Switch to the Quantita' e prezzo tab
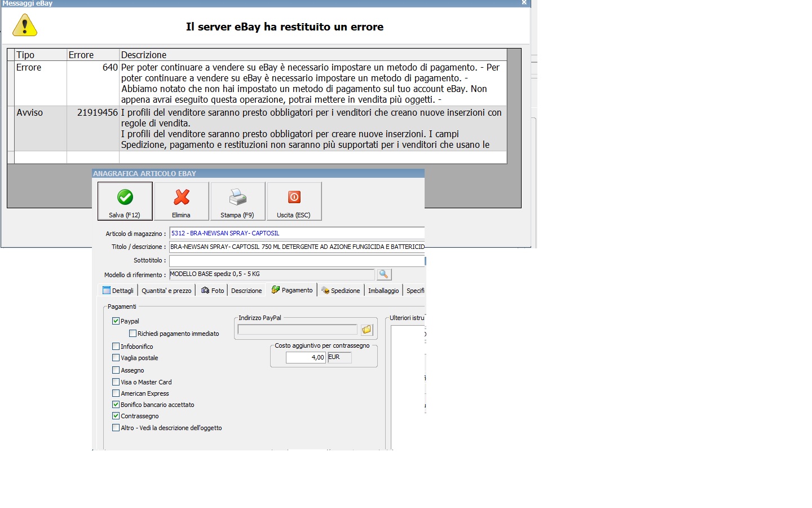Viewport: 812px width, 508px height. tap(166, 290)
